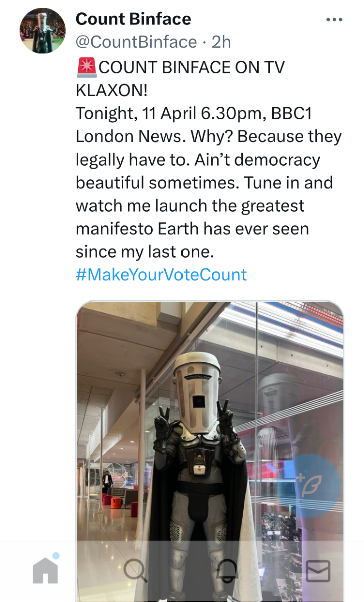
Task: Tap the blue new-posts dot on Home icon
Action: pos(56,556)
